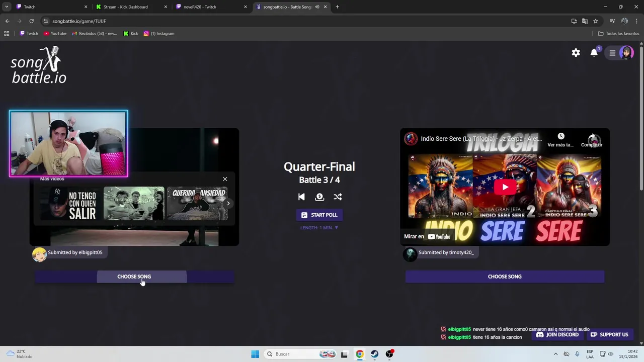This screenshot has height=362, width=644.
Task: Show next suggested videos with right arrow
Action: coord(228,204)
